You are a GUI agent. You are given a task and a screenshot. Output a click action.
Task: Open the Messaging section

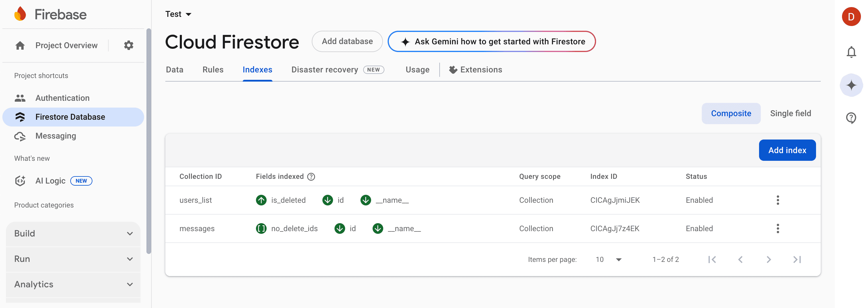[56, 136]
